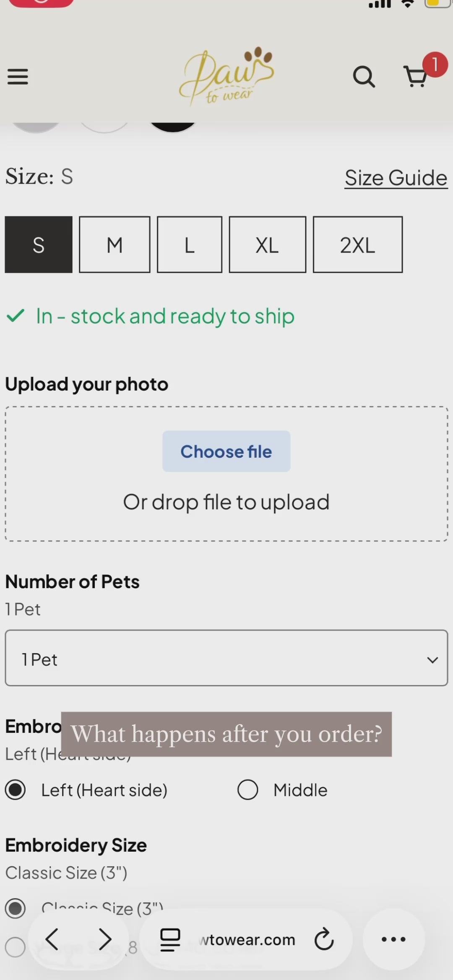Open the hamburger navigation menu
Image resolution: width=453 pixels, height=980 pixels.
pos(18,77)
